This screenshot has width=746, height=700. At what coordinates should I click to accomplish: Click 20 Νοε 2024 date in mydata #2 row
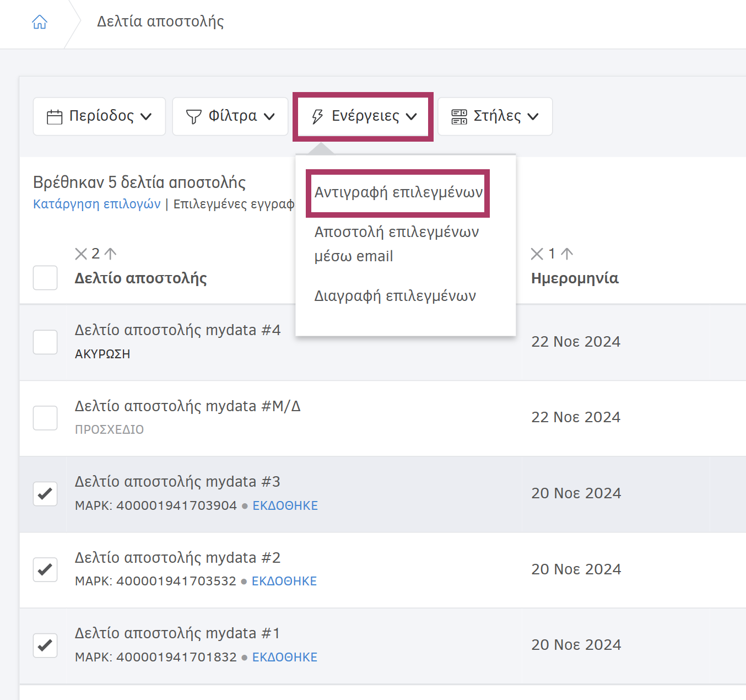tap(576, 569)
